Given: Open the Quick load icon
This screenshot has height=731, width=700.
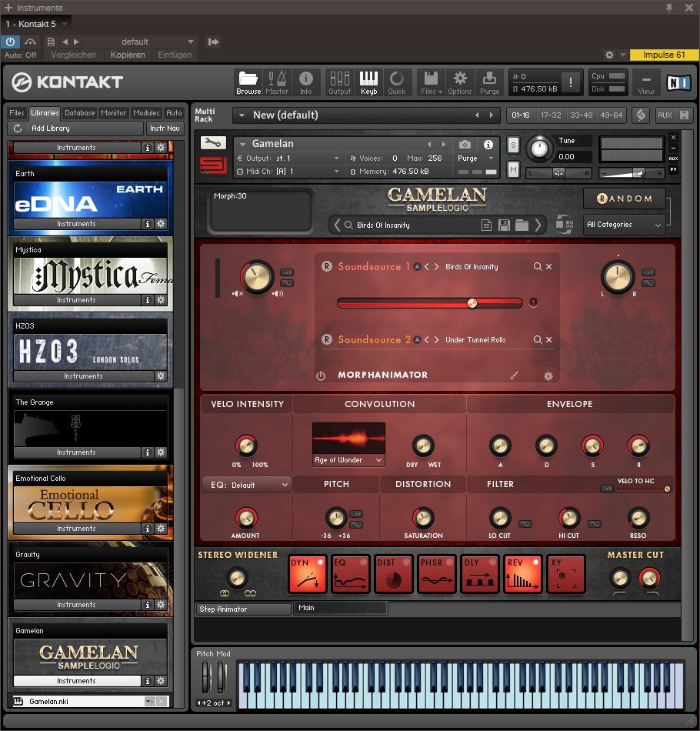Looking at the screenshot, I should pos(397,83).
